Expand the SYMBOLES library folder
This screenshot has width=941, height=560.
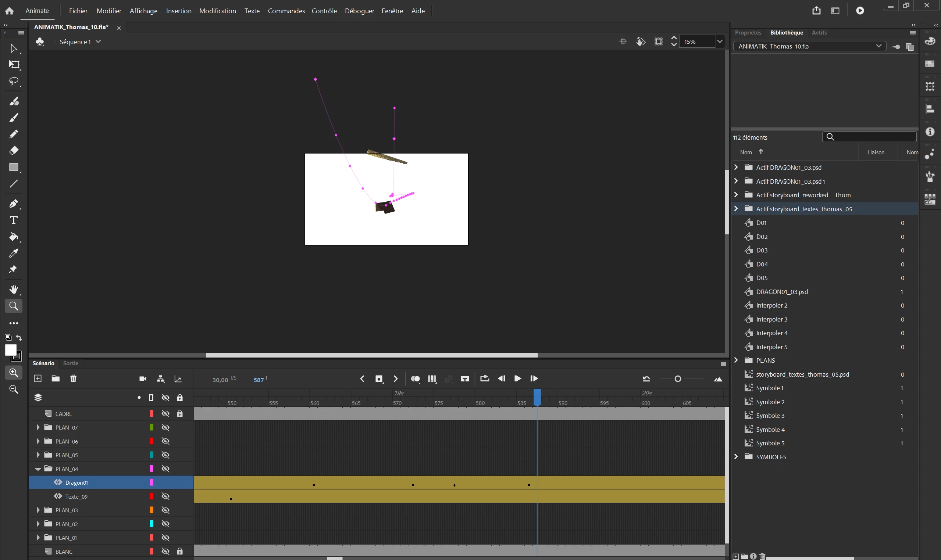pos(735,457)
